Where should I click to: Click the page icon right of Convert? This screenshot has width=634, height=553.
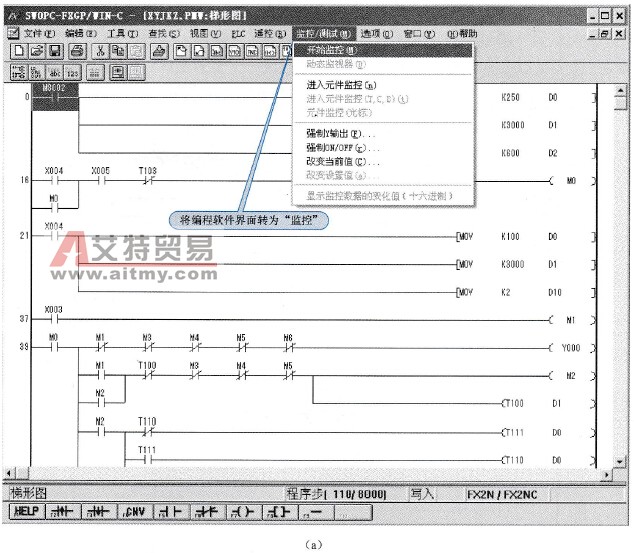point(182,51)
